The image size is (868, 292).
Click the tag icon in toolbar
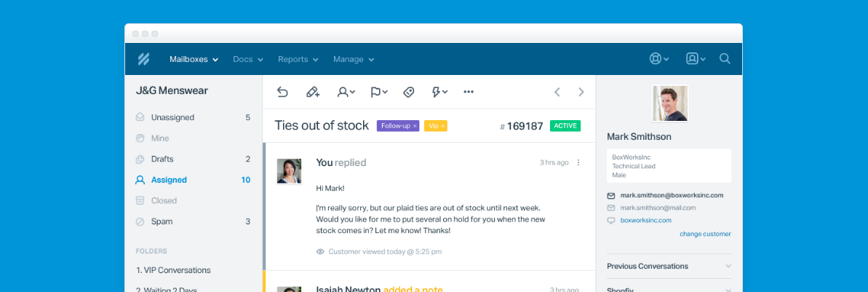409,92
